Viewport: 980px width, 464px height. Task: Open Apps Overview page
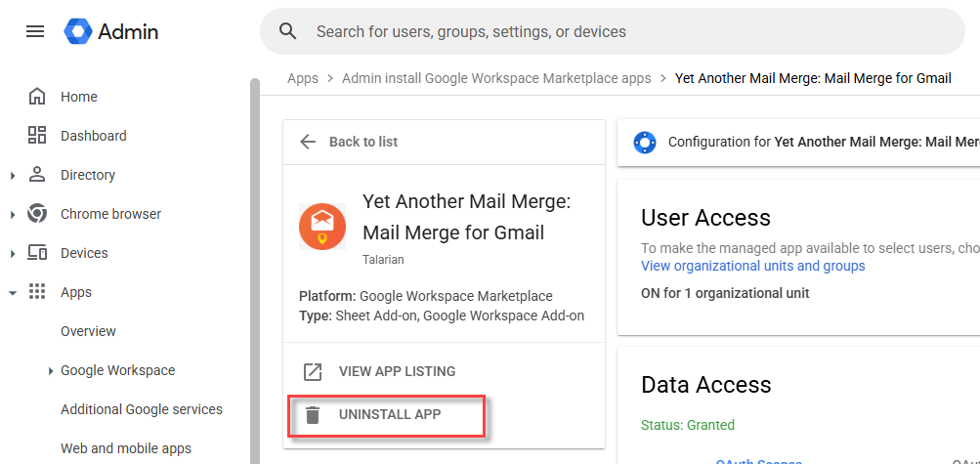pos(88,331)
